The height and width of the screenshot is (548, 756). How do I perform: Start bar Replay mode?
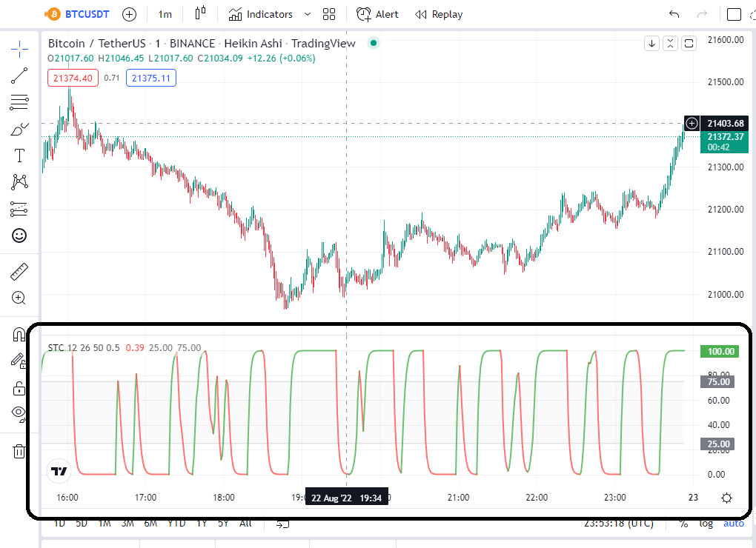point(439,15)
